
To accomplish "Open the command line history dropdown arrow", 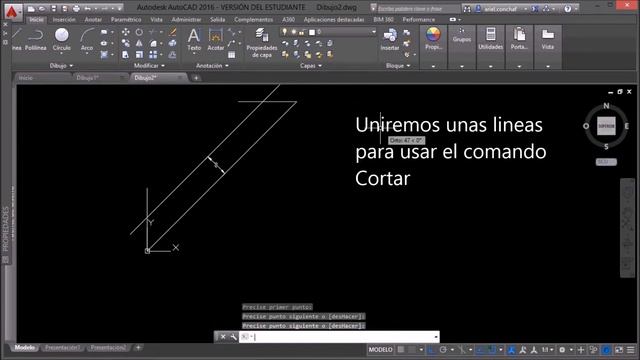I will click(436, 337).
